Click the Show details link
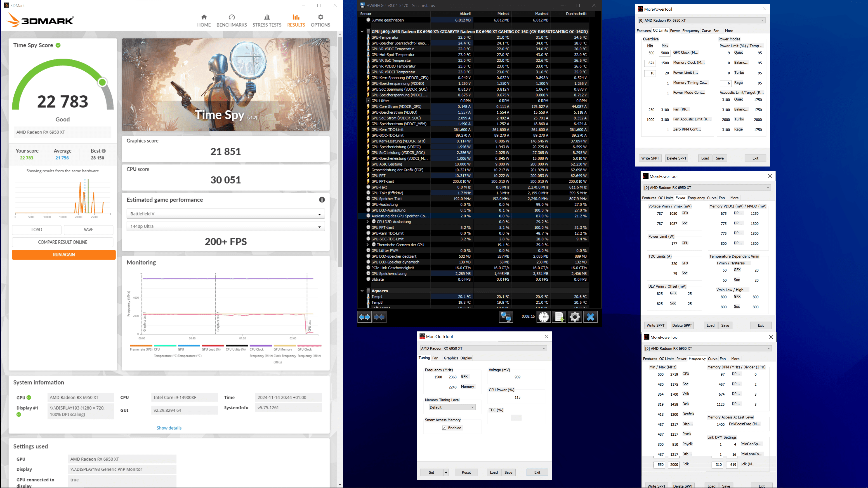This screenshot has height=488, width=868. 169,428
